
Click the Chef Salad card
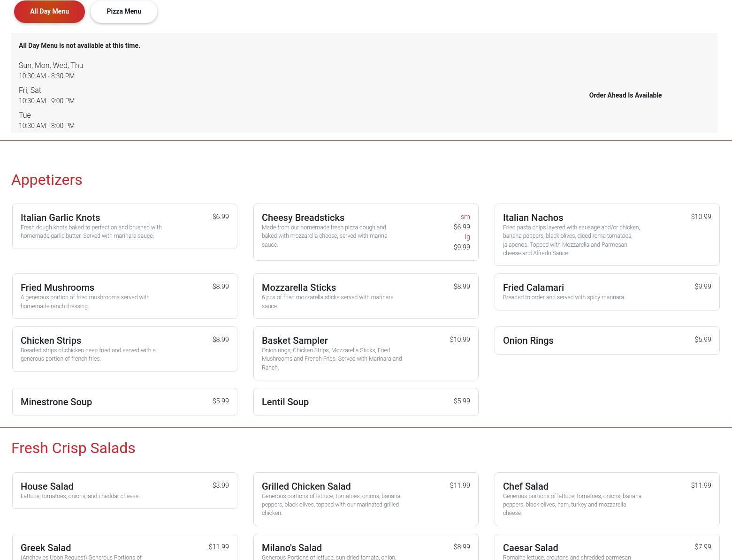[x=607, y=499]
